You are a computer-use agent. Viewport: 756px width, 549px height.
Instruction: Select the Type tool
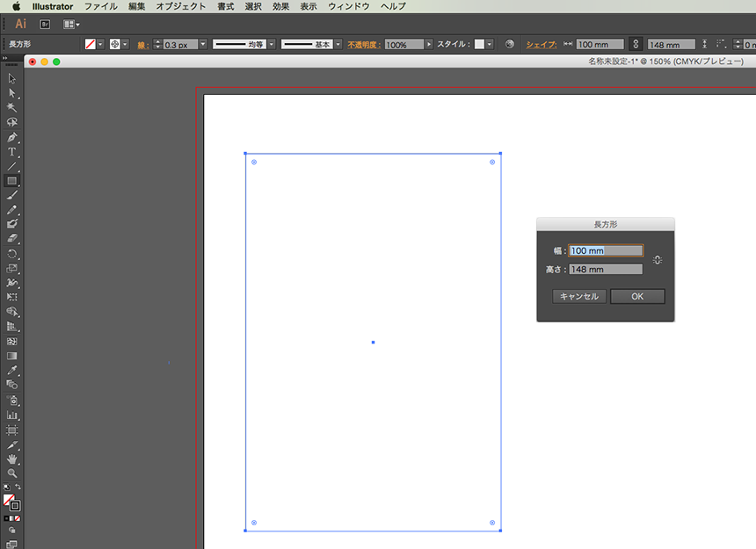click(x=12, y=152)
